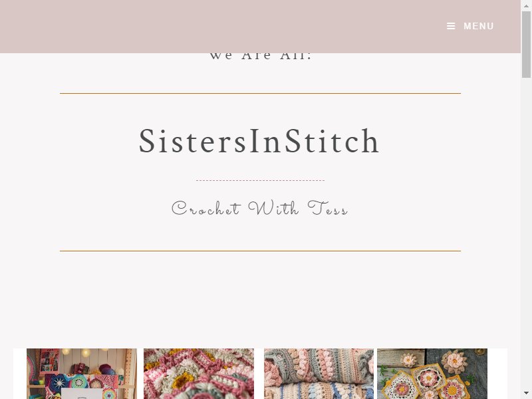Click the vertical scrollbar thumb
The width and height of the screenshot is (532, 399).
click(526, 45)
